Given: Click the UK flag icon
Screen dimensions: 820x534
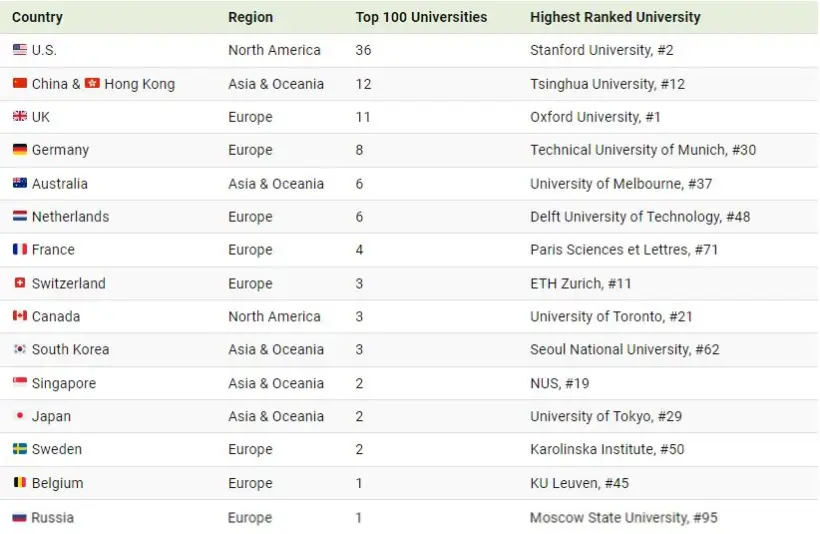Looking at the screenshot, I should [x=20, y=117].
